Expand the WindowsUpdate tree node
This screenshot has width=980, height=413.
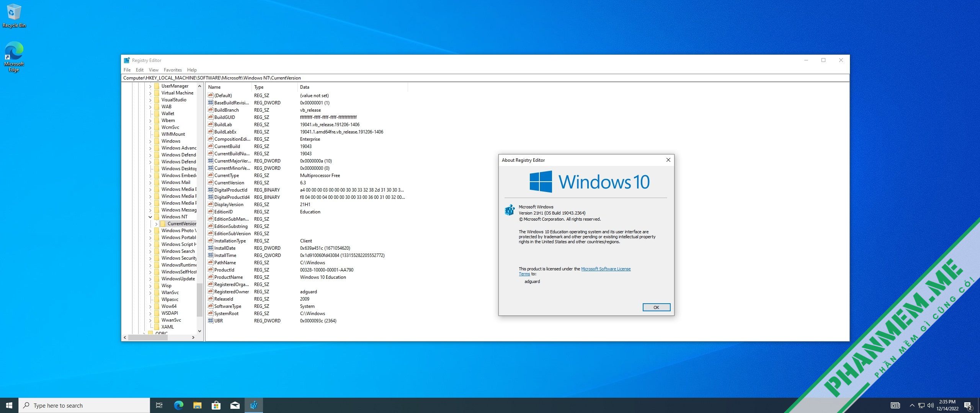[x=150, y=279]
